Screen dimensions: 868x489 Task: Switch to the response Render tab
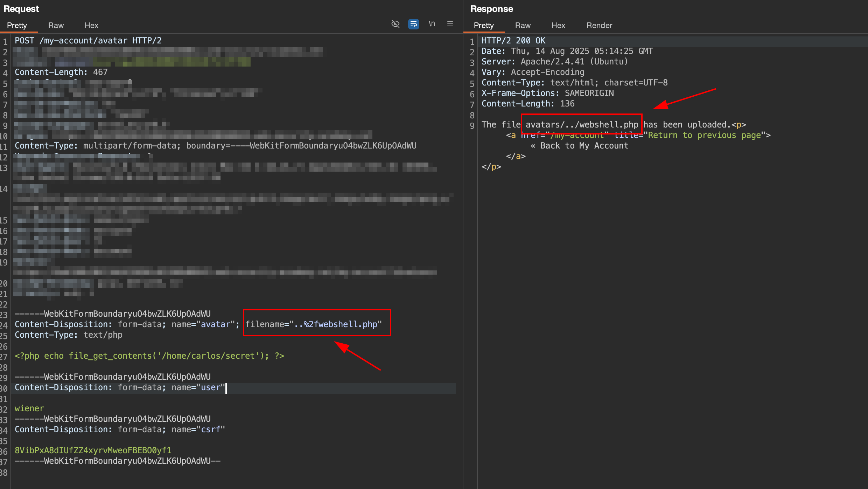point(599,26)
